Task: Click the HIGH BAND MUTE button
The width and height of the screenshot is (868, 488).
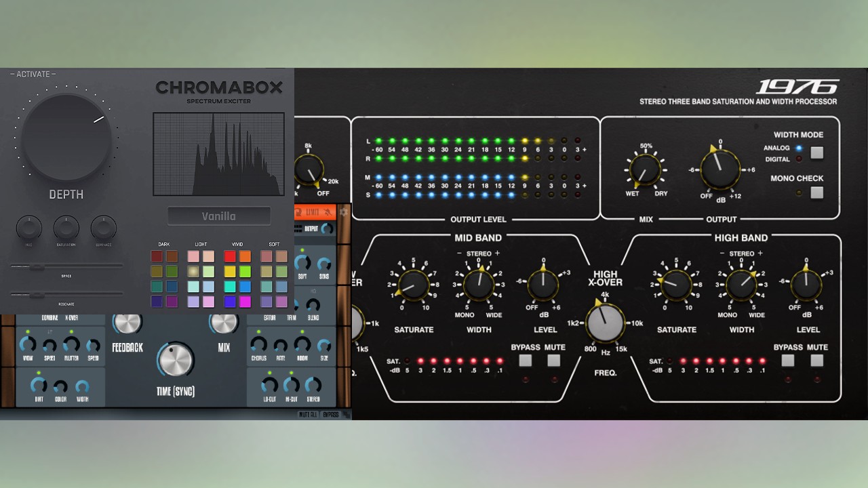Action: click(x=817, y=361)
